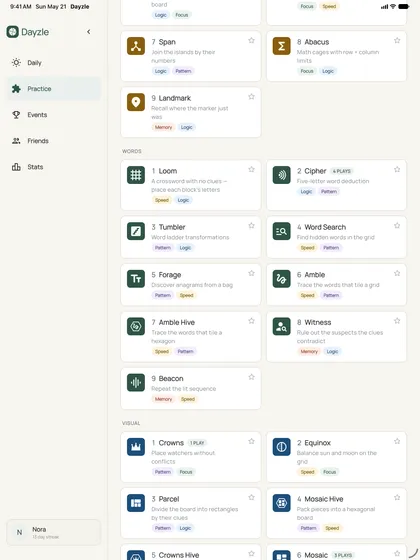Open the Daily section
Screen dimensions: 420x560
pyautogui.click(x=54, y=63)
